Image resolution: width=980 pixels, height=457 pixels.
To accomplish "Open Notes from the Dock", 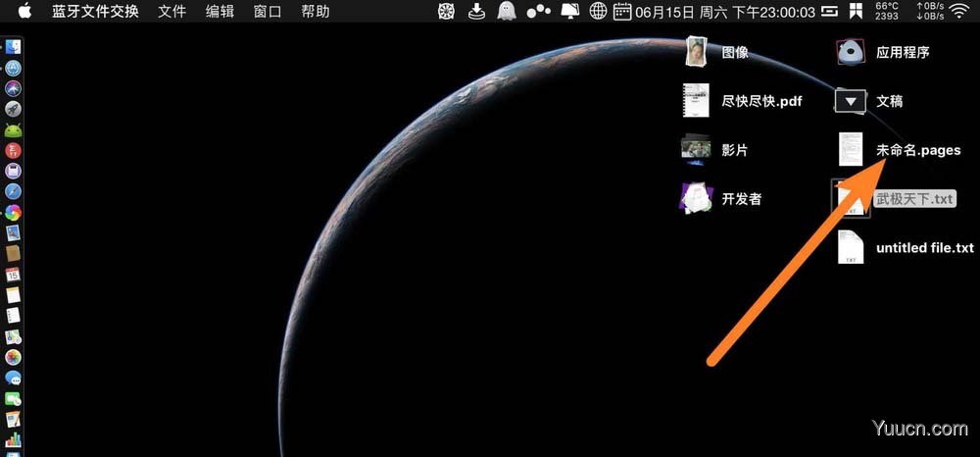I will point(13,295).
